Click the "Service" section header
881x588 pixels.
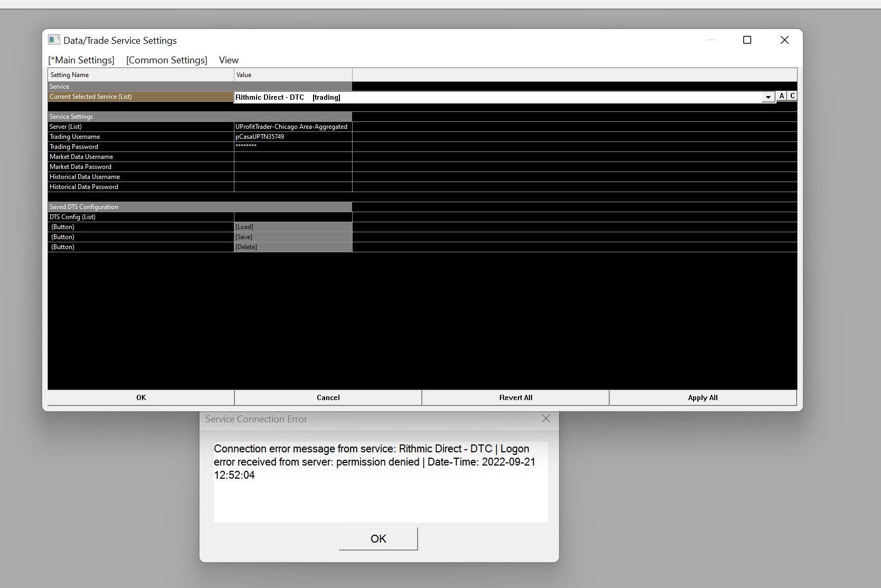pos(200,87)
